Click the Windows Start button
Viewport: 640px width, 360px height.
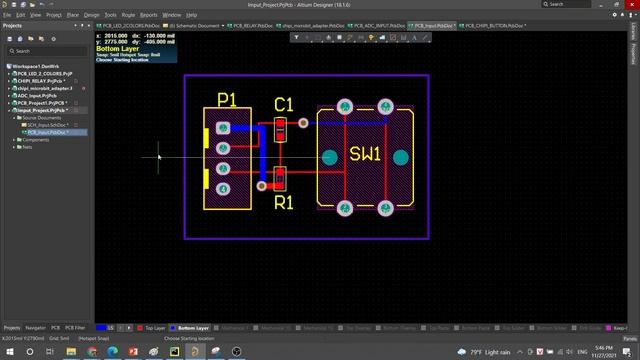pyautogui.click(x=10, y=351)
